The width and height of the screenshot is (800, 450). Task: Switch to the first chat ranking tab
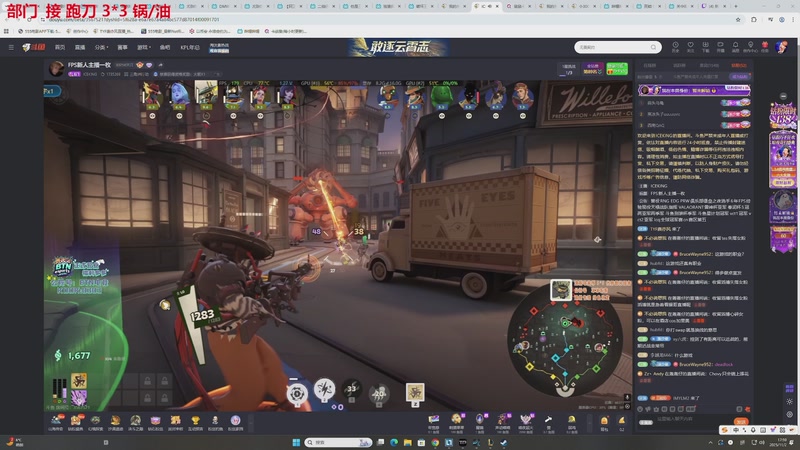[x=649, y=65]
